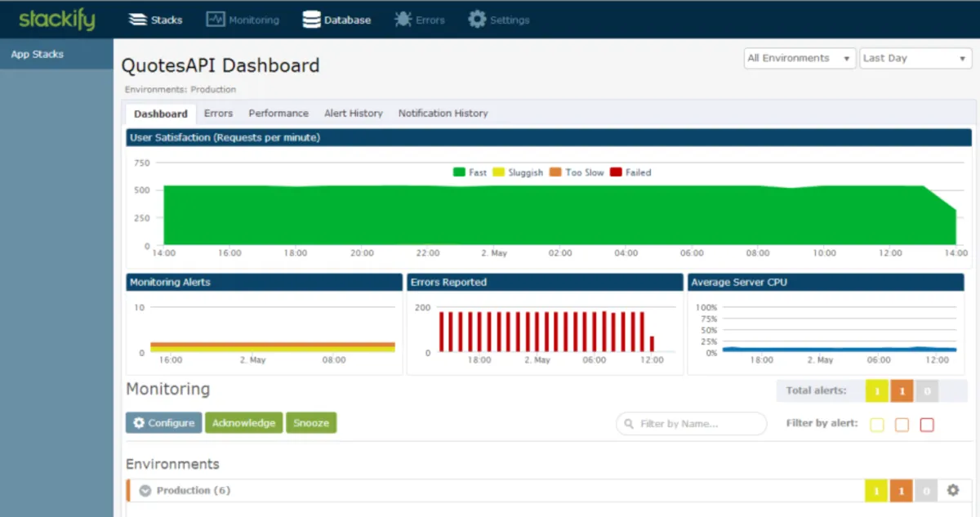Switch to the Performance tab
Image resolution: width=980 pixels, height=517 pixels.
point(278,114)
